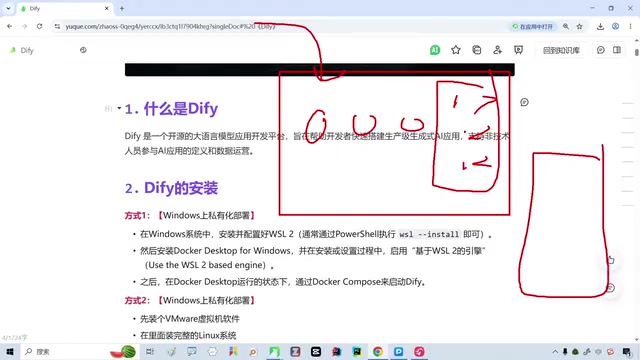This screenshot has width=640, height=360.
Task: Open the Chrome profile avatar
Action: point(615,26)
